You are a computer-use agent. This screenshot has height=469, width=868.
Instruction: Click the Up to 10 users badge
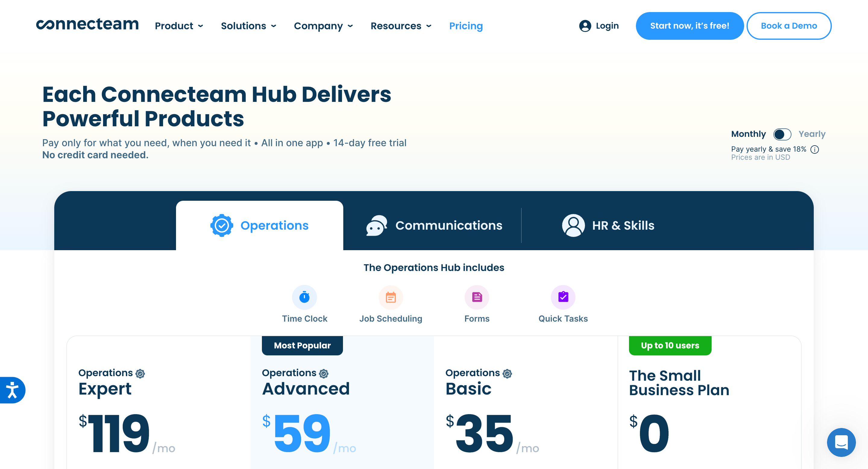pos(670,345)
